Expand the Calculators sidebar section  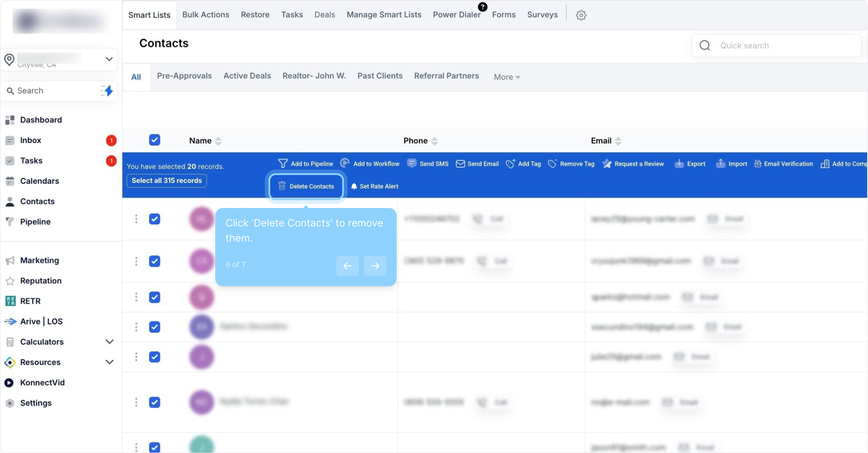[x=109, y=341]
